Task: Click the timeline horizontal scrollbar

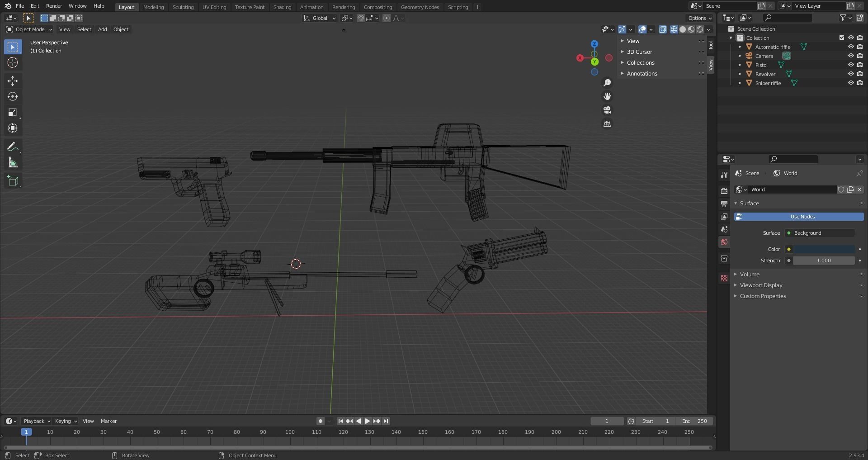Action: pos(357,448)
